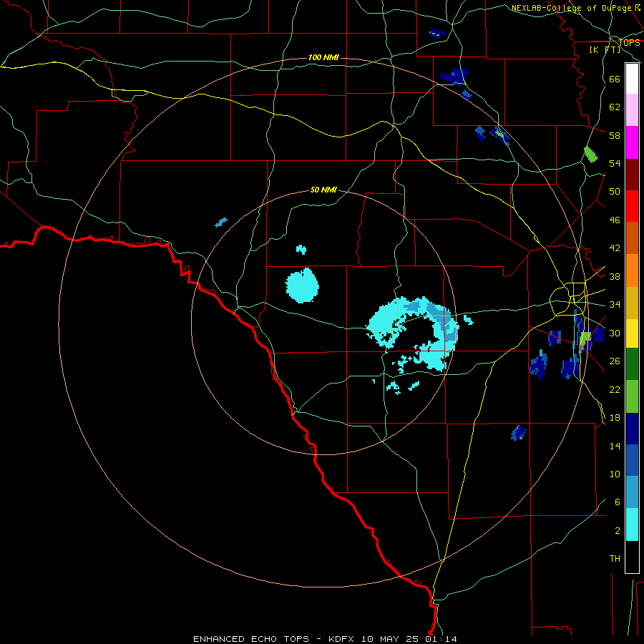Click the blue echo cell south of map

(519, 433)
